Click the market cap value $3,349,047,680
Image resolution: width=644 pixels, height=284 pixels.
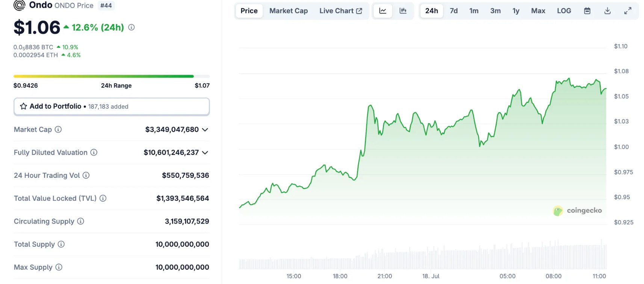[172, 129]
